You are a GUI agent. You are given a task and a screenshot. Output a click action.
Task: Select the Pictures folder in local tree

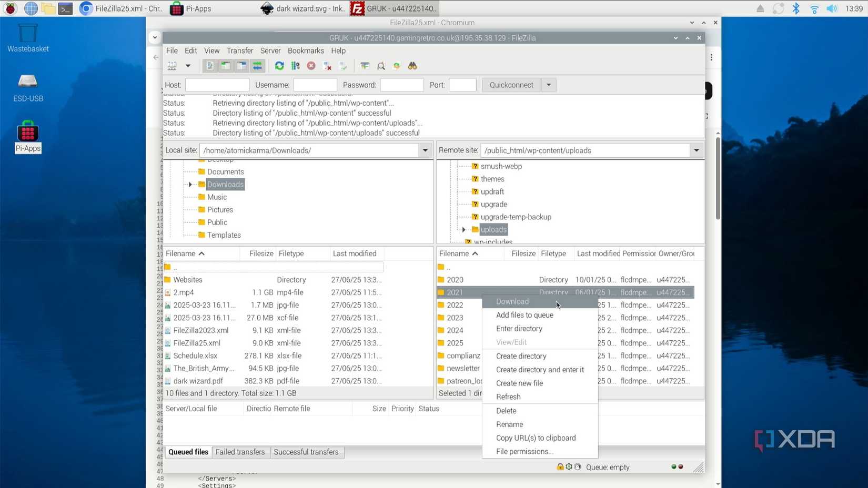[x=220, y=210]
